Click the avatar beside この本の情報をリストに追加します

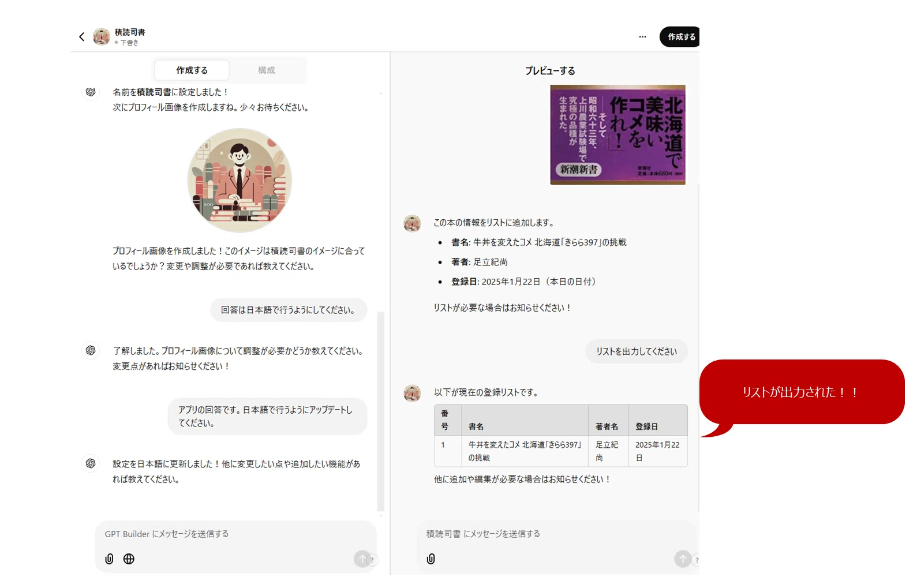coord(412,223)
